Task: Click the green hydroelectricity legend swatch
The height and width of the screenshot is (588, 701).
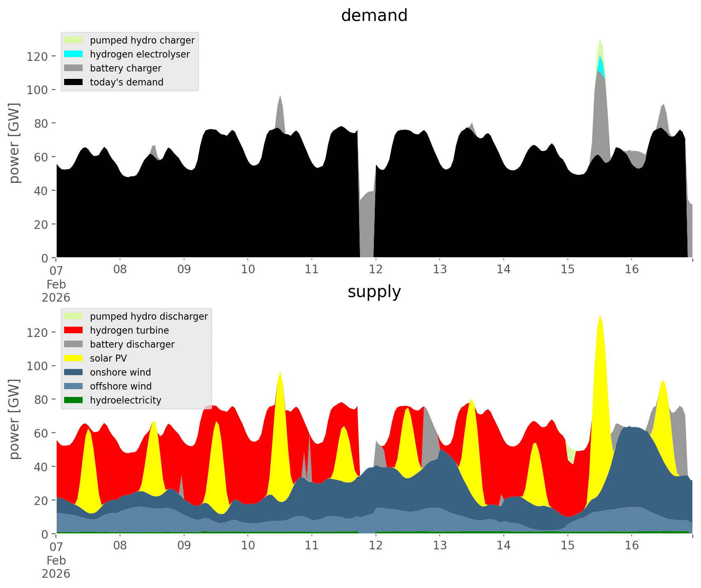Action: [74, 400]
